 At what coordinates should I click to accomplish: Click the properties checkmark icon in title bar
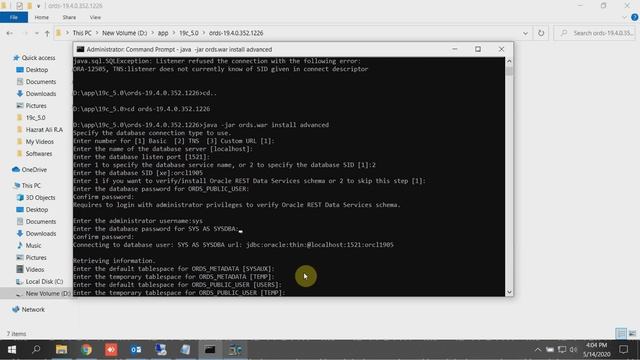click(x=19, y=6)
